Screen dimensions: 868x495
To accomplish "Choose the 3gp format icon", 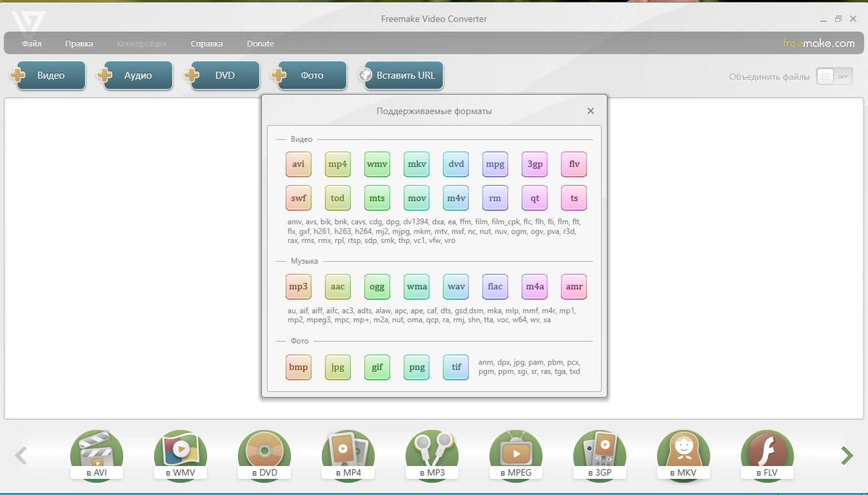I will pos(535,164).
